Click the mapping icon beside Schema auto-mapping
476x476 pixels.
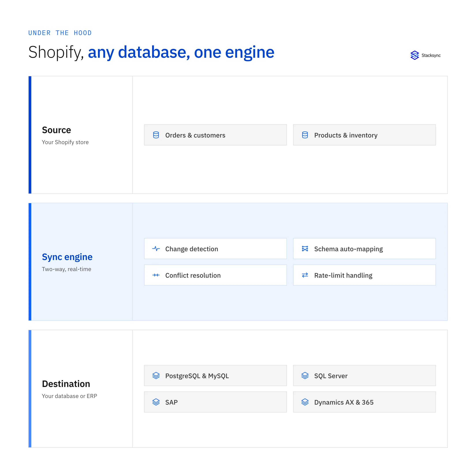click(305, 249)
